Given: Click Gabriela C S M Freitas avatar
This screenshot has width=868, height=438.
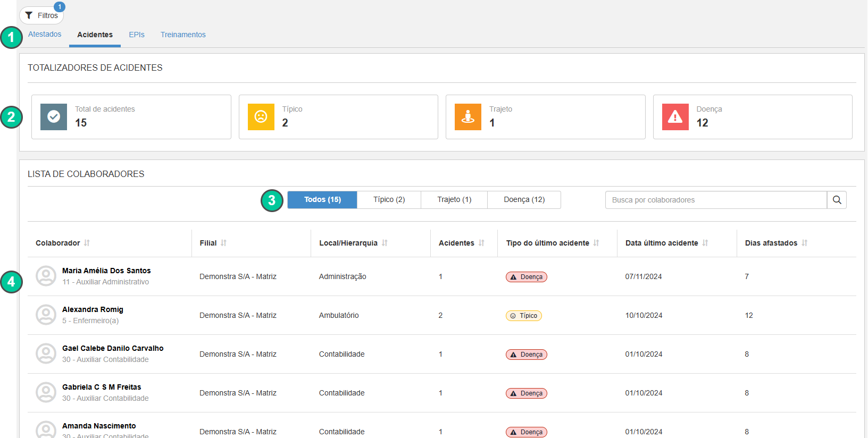Looking at the screenshot, I should point(46,393).
